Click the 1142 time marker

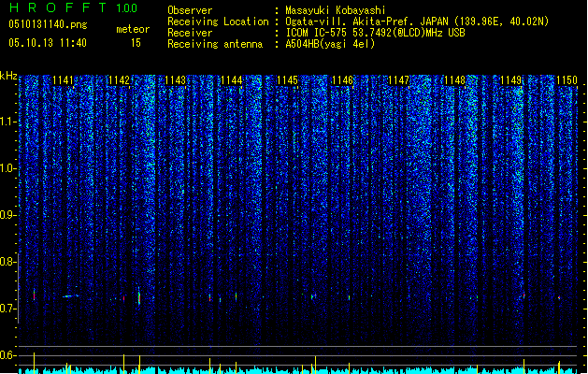(x=119, y=80)
